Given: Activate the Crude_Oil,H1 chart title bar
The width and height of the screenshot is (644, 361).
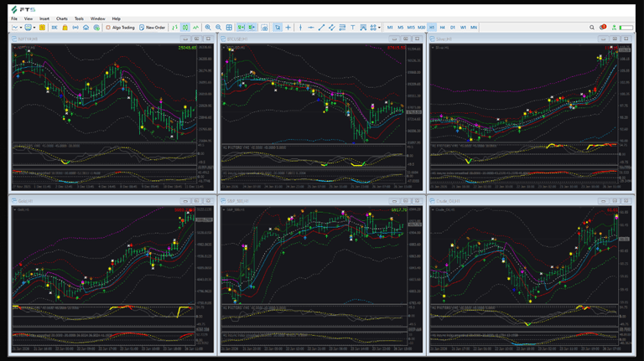Looking at the screenshot, I should click(530, 201).
